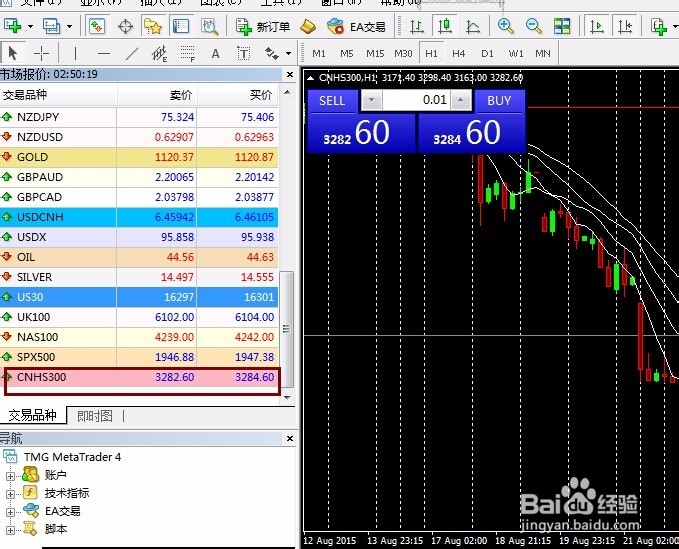Click the 0.01 lot size field
The width and height of the screenshot is (679, 549).
click(416, 100)
